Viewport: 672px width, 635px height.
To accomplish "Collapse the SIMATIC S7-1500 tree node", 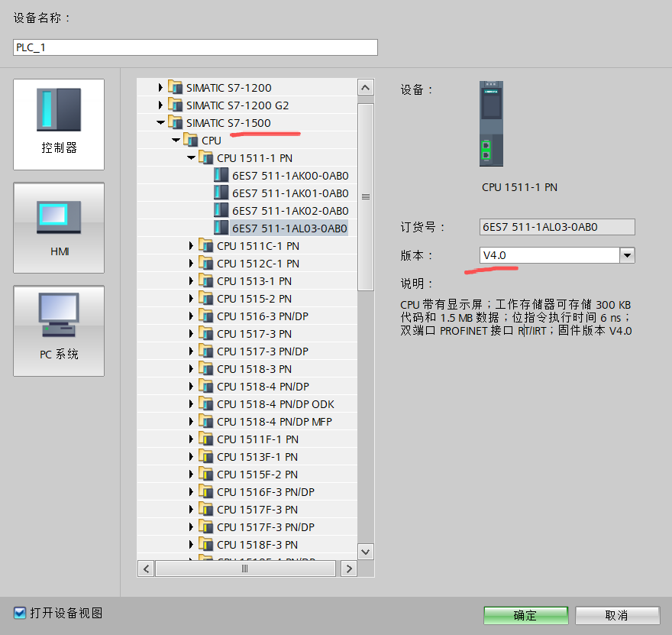I will tap(160, 122).
